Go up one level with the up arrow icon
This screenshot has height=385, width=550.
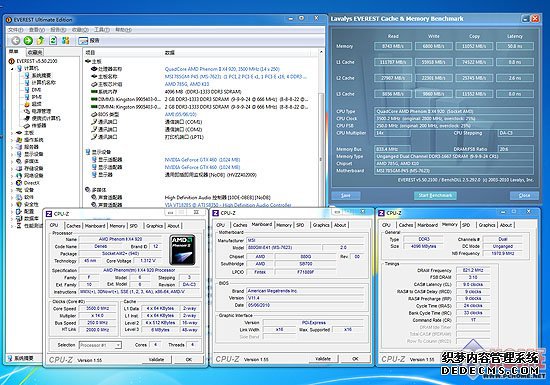[x=41, y=41]
